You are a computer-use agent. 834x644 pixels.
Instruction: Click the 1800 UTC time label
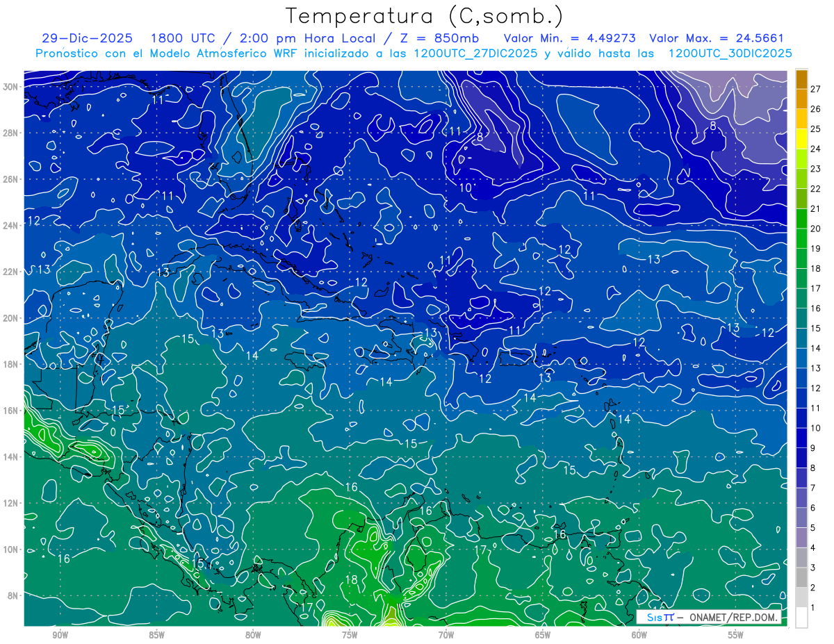coord(183,38)
